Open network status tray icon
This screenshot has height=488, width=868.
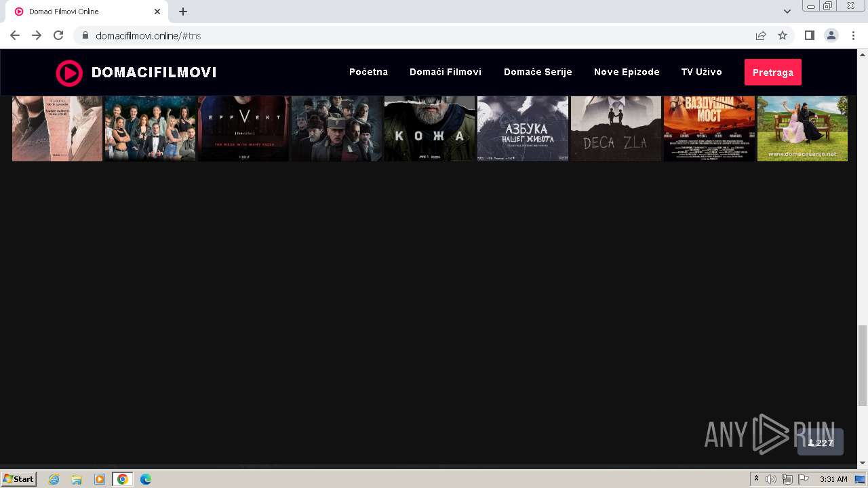coord(787,479)
